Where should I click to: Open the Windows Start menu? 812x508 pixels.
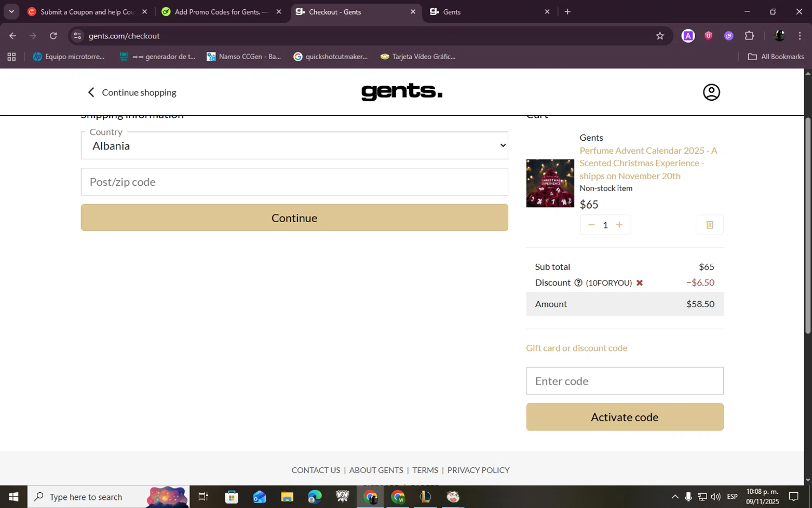click(x=14, y=497)
